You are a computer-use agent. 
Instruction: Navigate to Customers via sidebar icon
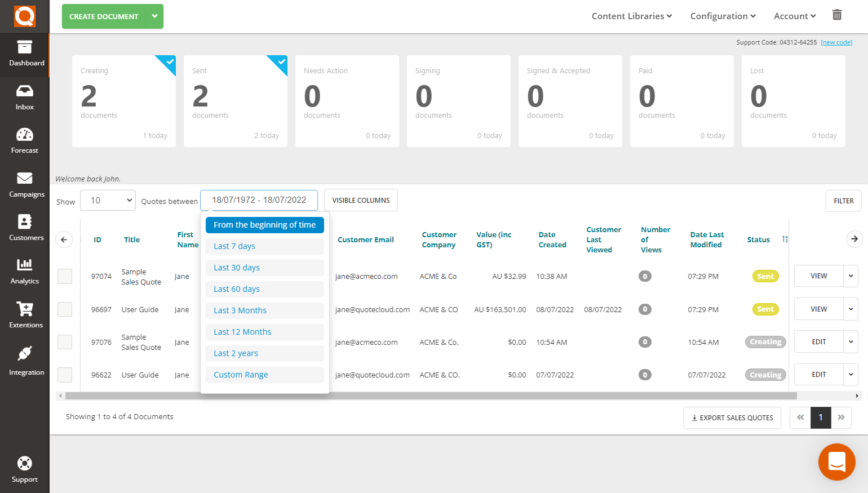pos(24,228)
